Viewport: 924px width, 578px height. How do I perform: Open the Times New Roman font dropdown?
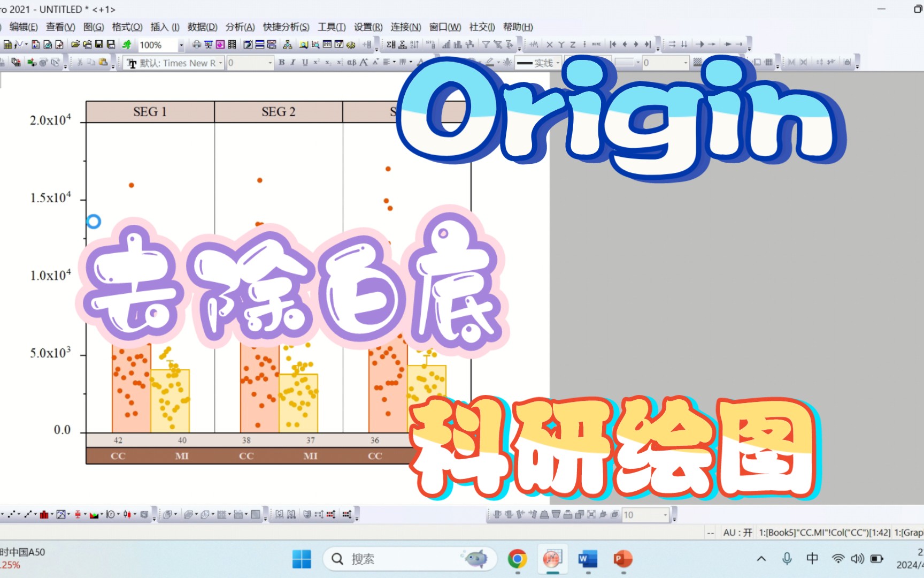point(220,63)
